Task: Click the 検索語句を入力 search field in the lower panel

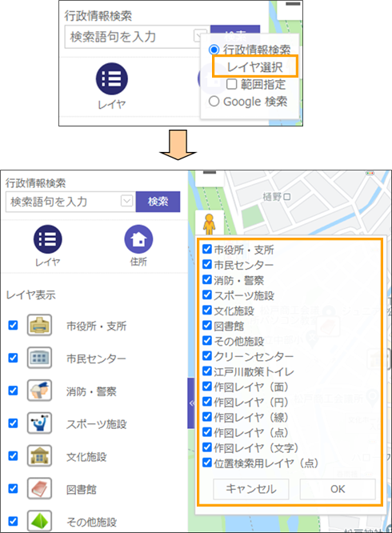Action: click(63, 202)
